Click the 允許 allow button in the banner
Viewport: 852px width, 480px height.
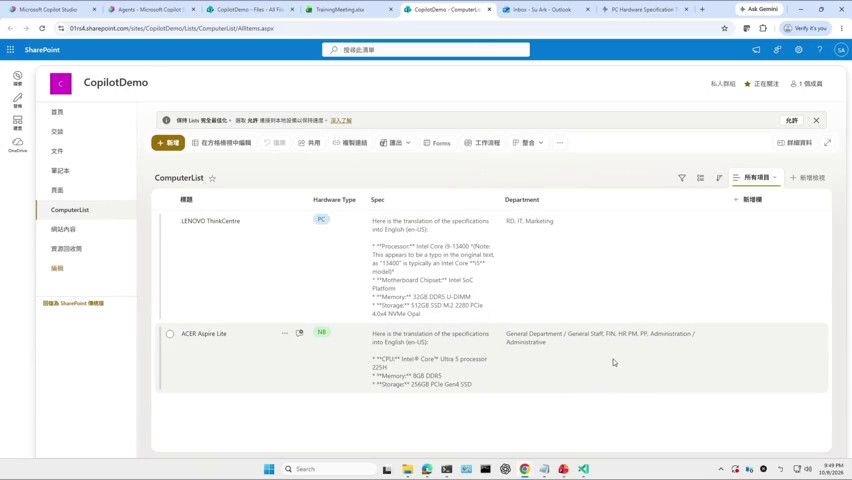pos(792,120)
